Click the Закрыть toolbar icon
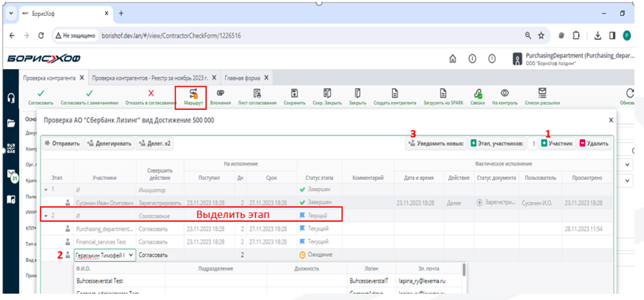The width and height of the screenshot is (644, 300). (357, 93)
